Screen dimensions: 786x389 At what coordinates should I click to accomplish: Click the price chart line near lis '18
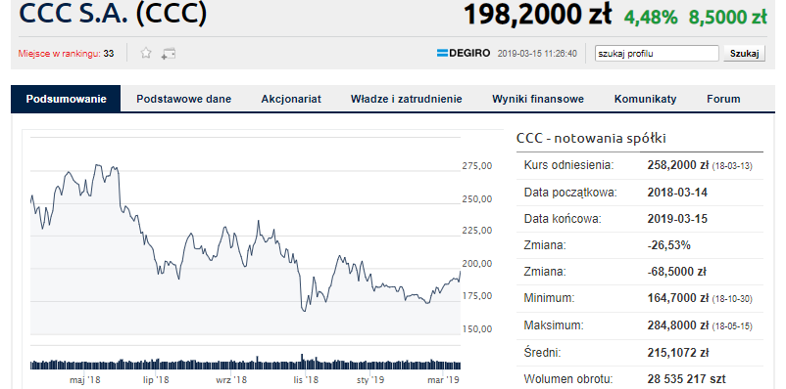[x=304, y=307]
